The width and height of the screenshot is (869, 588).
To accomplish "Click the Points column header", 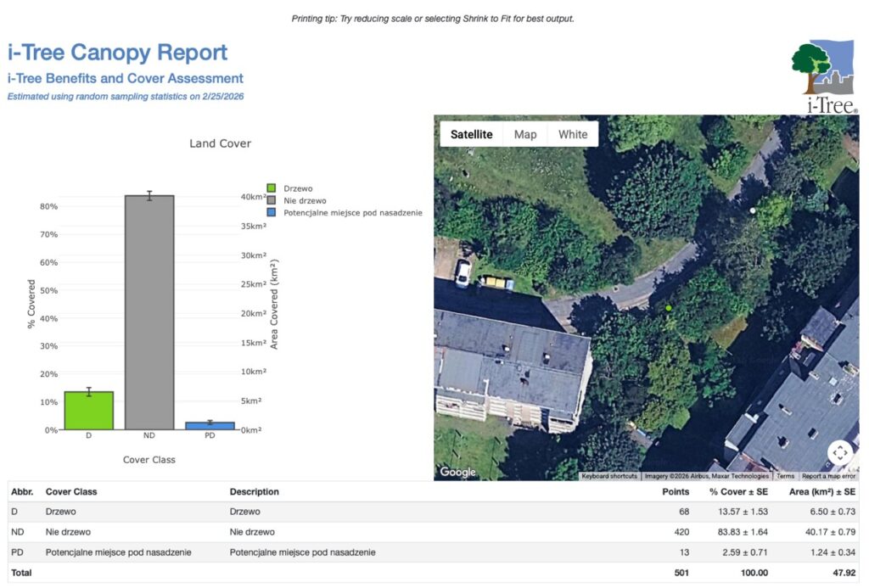I will click(x=676, y=491).
